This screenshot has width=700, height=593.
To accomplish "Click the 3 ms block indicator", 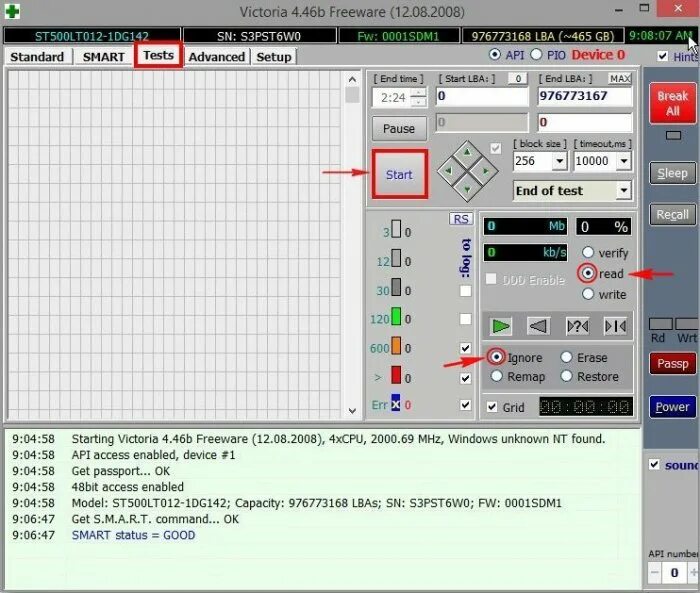I will point(396,229).
